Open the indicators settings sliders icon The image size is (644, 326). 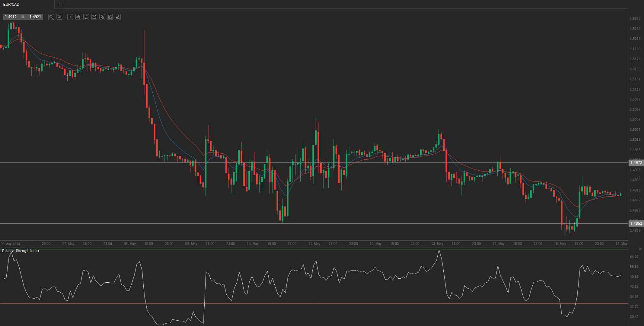click(x=86, y=17)
